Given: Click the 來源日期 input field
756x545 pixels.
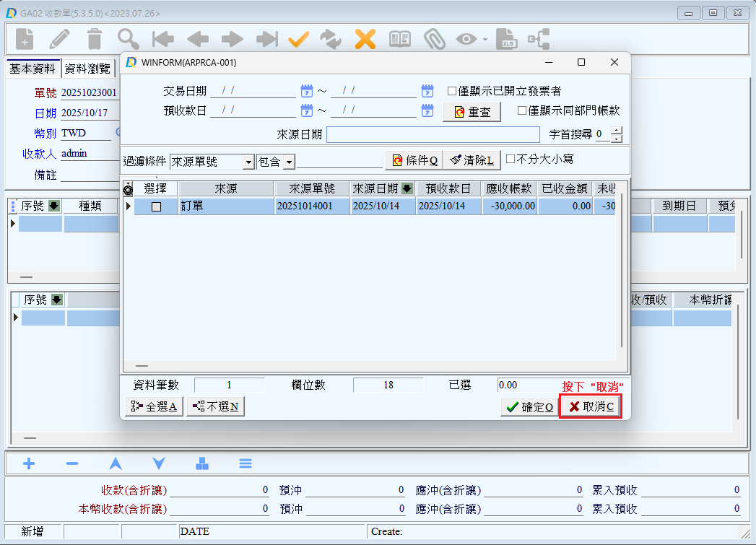Looking at the screenshot, I should [x=433, y=135].
